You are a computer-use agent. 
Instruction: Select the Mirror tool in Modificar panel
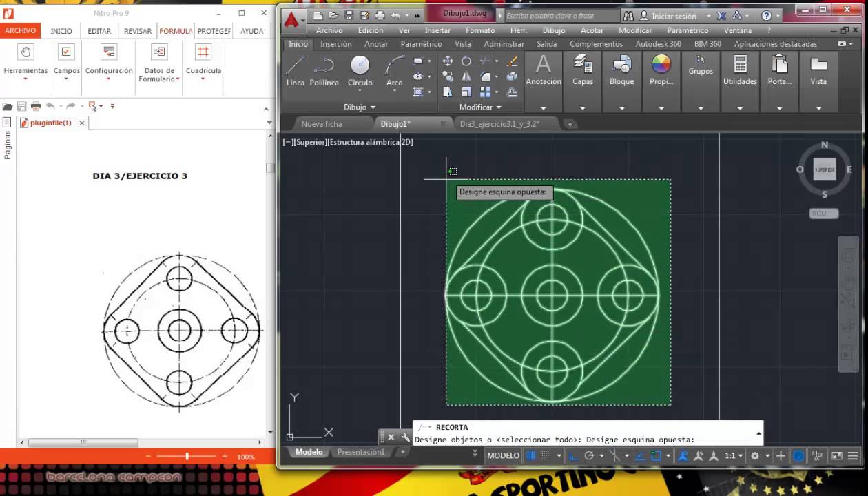point(466,76)
